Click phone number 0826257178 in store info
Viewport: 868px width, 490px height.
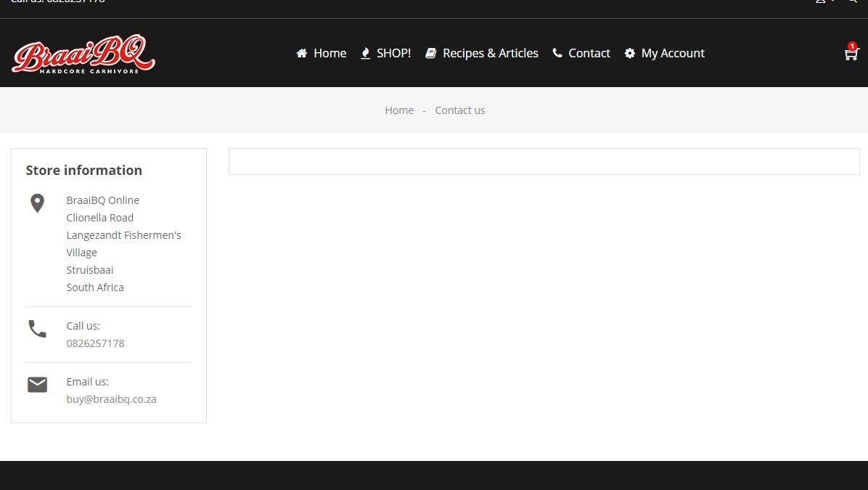click(x=95, y=343)
